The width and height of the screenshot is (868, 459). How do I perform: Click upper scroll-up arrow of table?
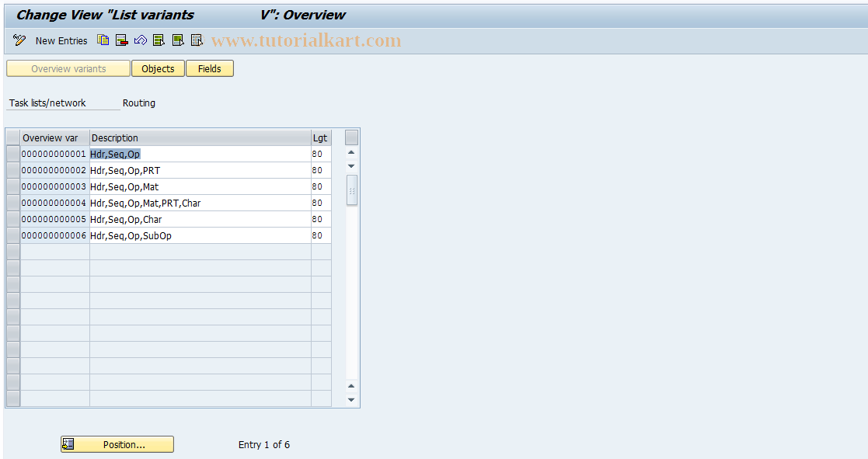pyautogui.click(x=351, y=153)
